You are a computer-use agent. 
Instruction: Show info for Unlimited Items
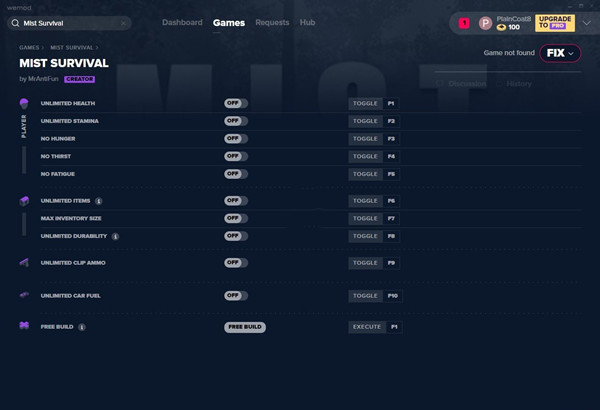(99, 201)
